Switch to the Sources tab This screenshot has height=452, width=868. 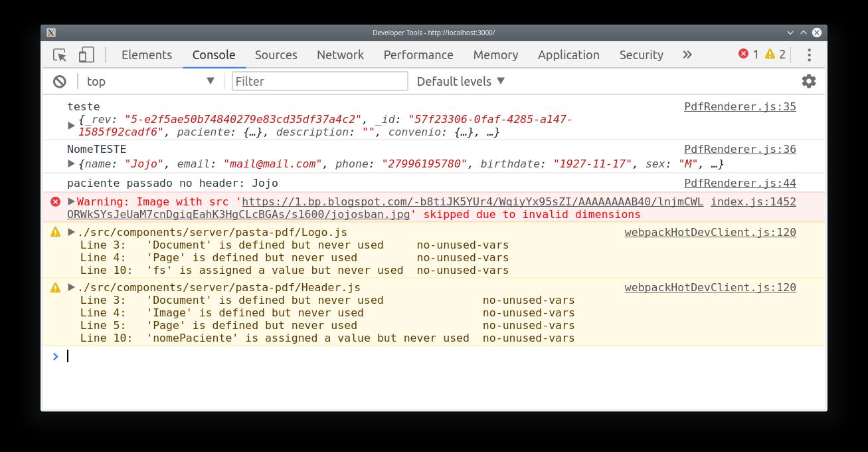276,55
